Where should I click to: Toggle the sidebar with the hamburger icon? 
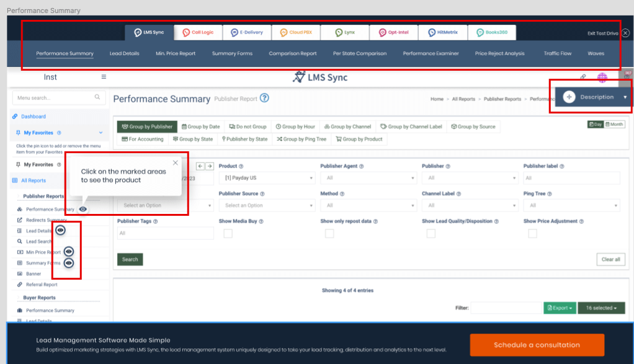(x=104, y=77)
